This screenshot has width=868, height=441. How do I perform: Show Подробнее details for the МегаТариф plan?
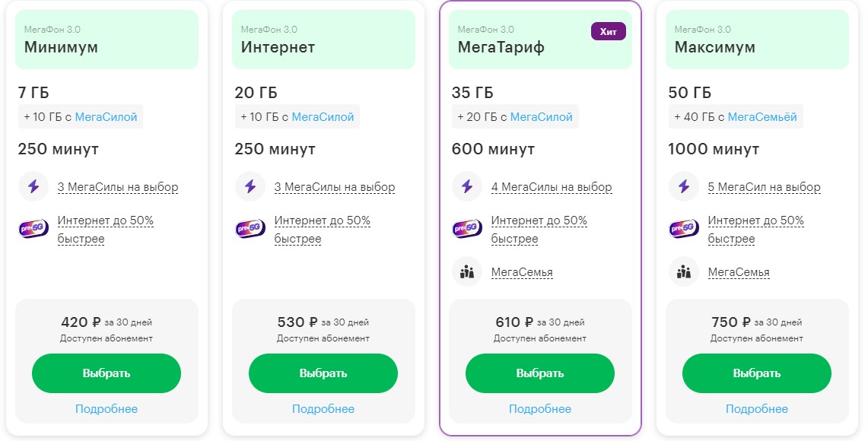pyautogui.click(x=540, y=409)
